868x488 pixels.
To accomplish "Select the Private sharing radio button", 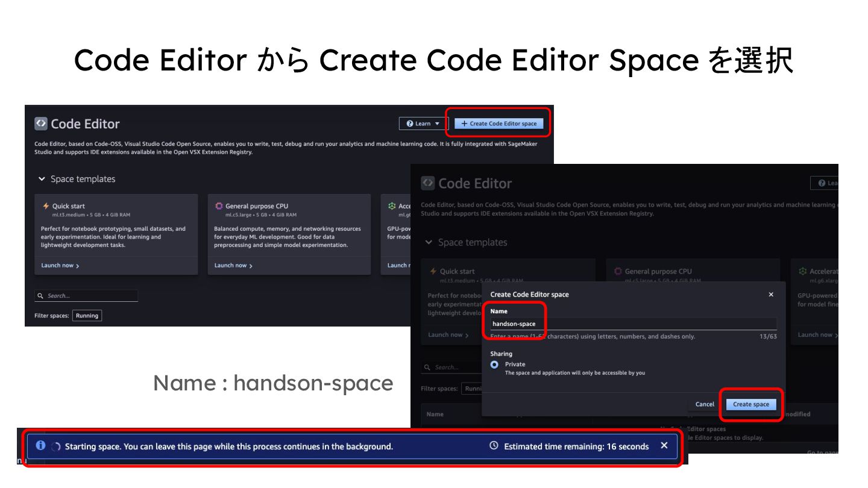I will click(494, 364).
